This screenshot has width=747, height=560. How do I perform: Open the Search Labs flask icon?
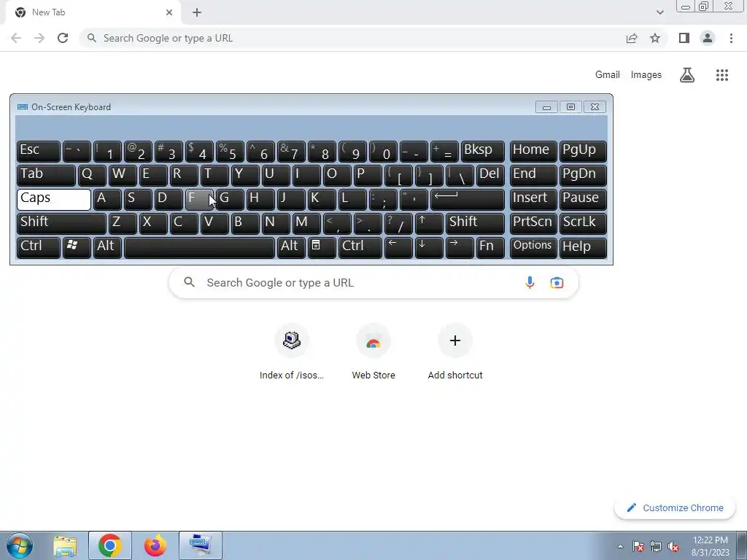(687, 75)
